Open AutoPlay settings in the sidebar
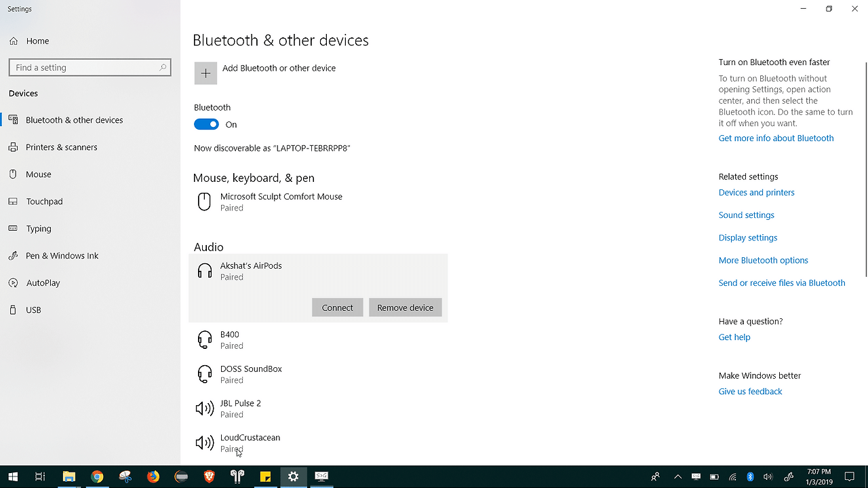This screenshot has height=488, width=868. point(43,283)
